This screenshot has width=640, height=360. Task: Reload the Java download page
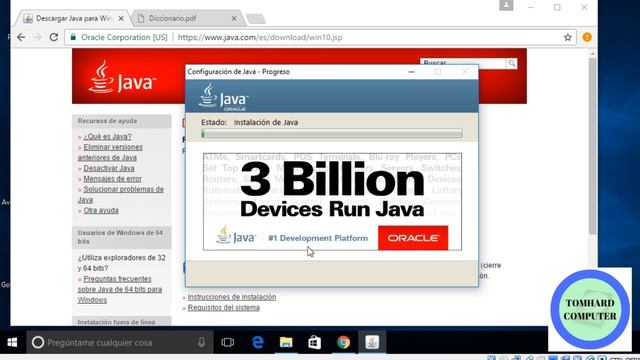(54, 37)
